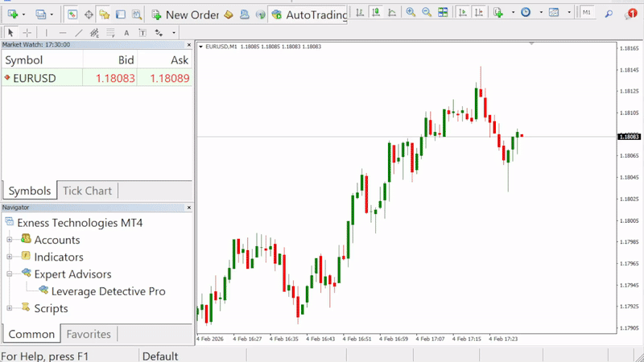Open the new chart dropdown arrow
This screenshot has width=644, height=362.
(23, 14)
